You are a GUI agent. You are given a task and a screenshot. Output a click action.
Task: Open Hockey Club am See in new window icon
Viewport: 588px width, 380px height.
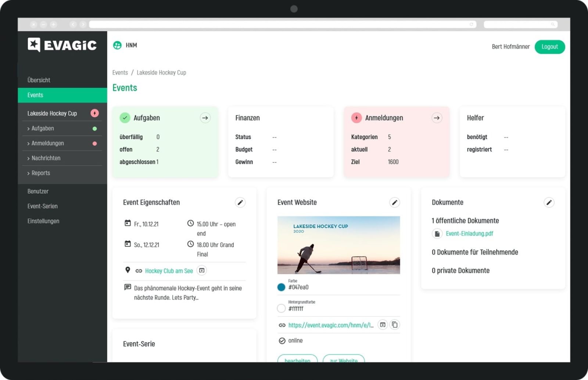coord(201,270)
